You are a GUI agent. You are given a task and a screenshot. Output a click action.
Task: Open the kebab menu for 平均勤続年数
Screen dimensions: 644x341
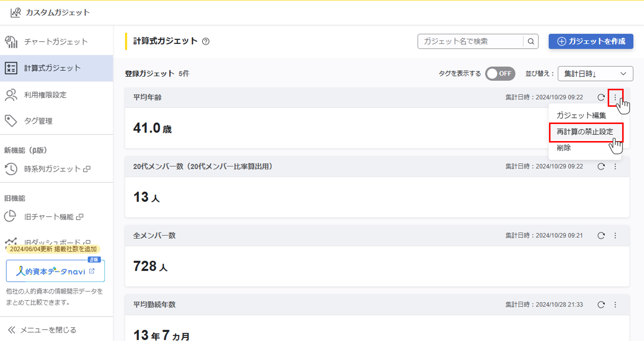pos(615,304)
